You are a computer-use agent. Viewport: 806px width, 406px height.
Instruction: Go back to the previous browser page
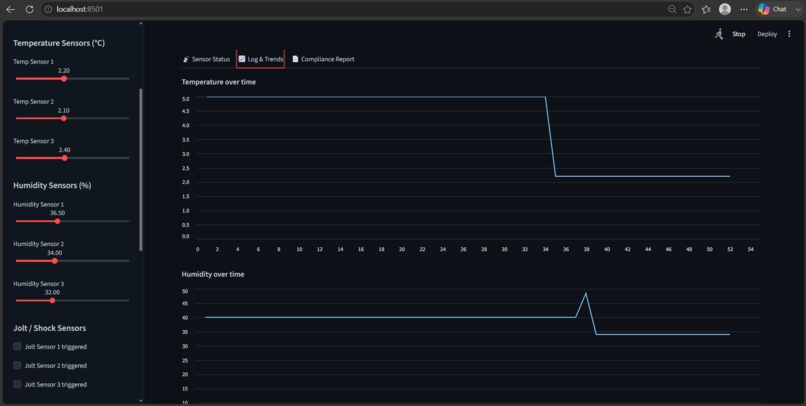[10, 9]
